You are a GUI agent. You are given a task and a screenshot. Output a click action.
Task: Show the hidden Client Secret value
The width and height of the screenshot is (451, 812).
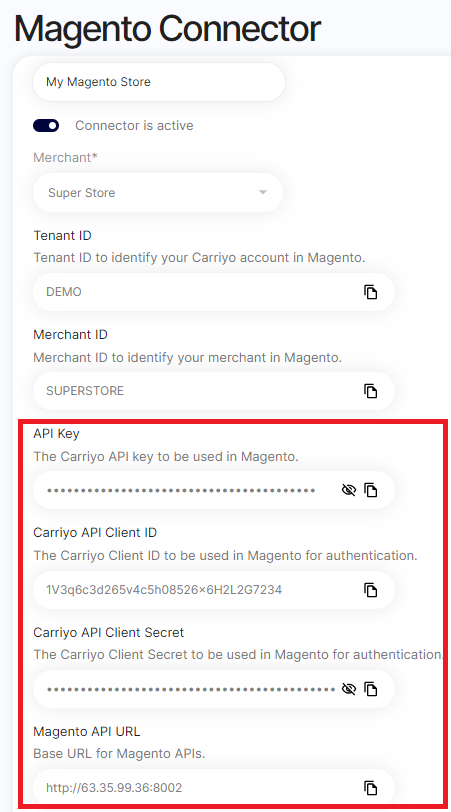349,689
